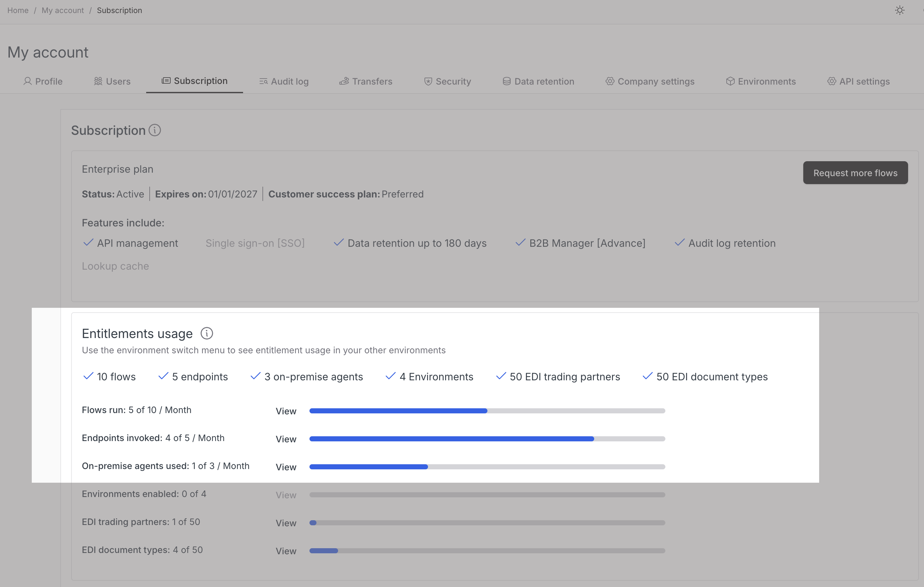Click the Users tab group icon
Viewport: 924px width, 587px height.
98,81
